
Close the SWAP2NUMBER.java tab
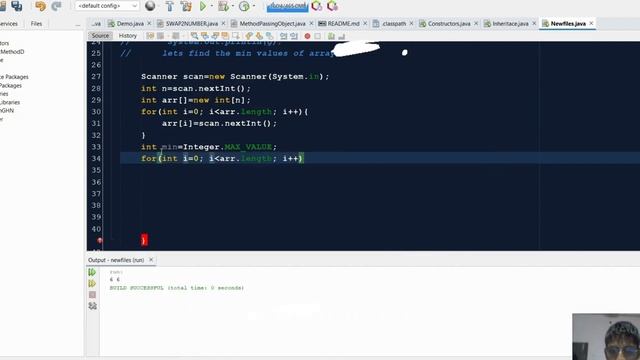[x=223, y=24]
